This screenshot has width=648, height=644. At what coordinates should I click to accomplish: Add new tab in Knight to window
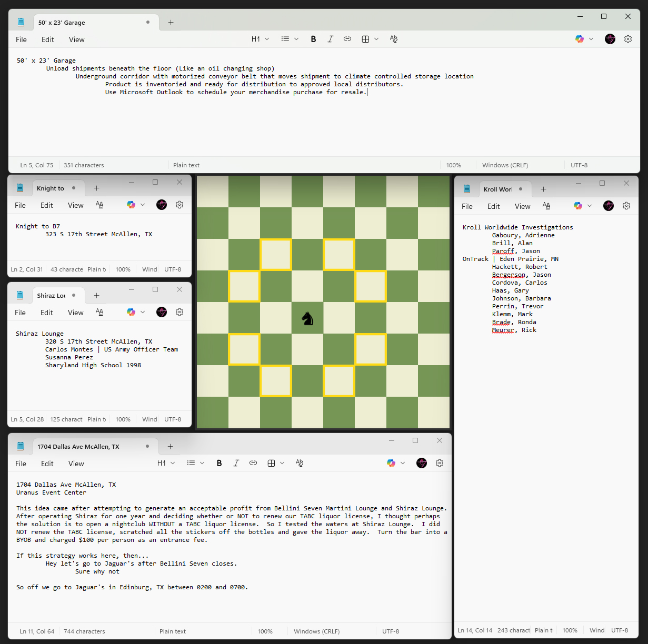(96, 188)
